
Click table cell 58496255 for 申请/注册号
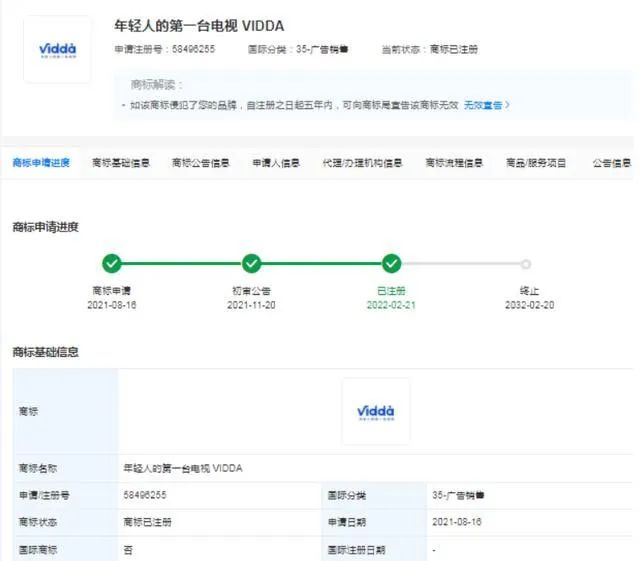point(145,495)
